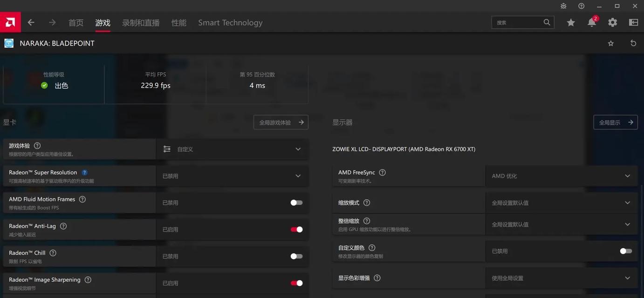Click the bug report icon
644x298 pixels.
pyautogui.click(x=563, y=6)
